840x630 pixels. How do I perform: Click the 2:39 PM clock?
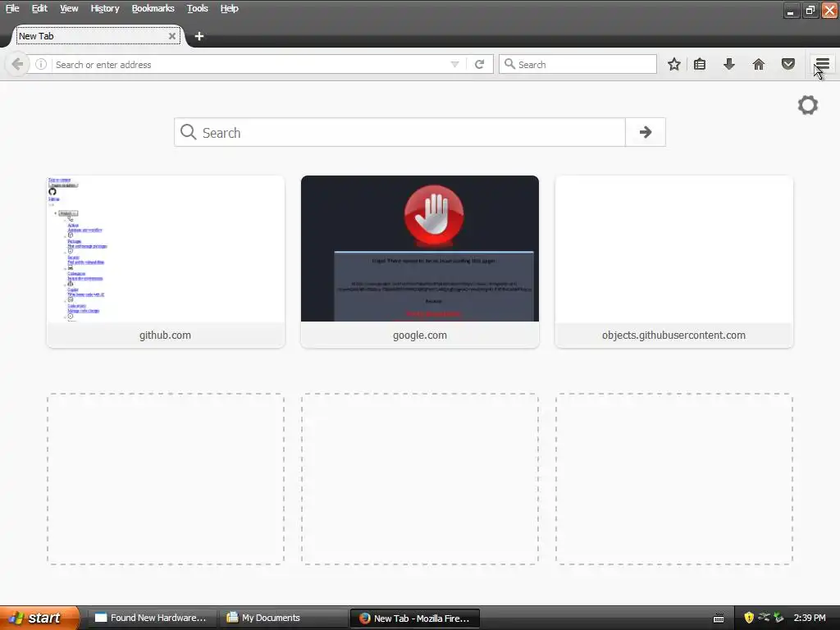810,618
